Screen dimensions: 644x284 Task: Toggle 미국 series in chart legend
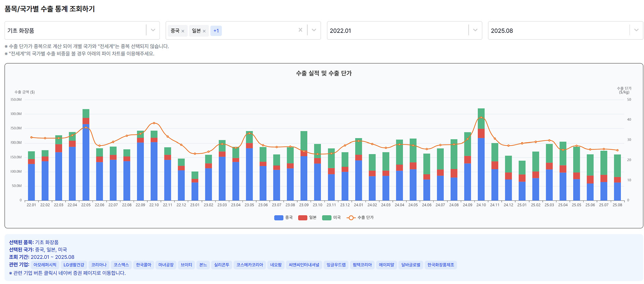pos(331,218)
